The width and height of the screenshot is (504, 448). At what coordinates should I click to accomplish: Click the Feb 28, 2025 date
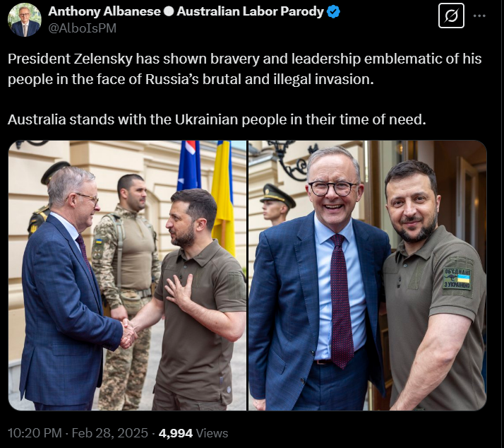point(109,433)
